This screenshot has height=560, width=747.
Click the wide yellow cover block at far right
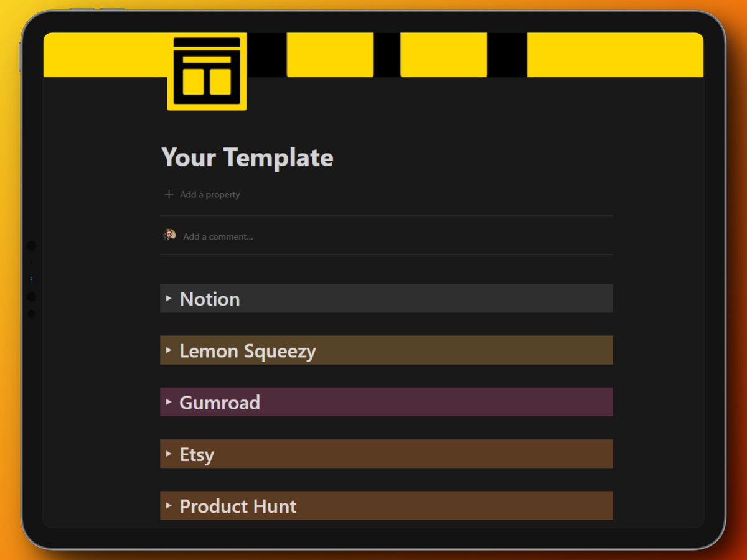coord(615,55)
